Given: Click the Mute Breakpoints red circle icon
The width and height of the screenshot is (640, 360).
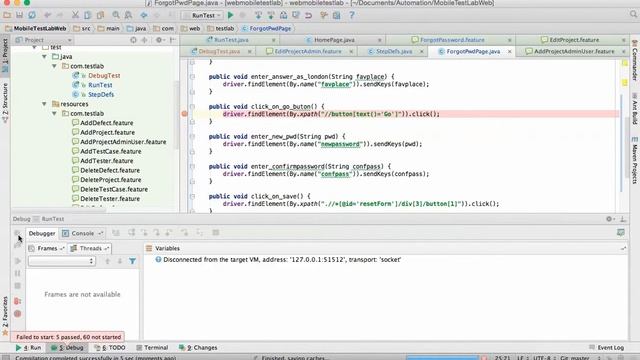Looking at the screenshot, I should click(18, 313).
